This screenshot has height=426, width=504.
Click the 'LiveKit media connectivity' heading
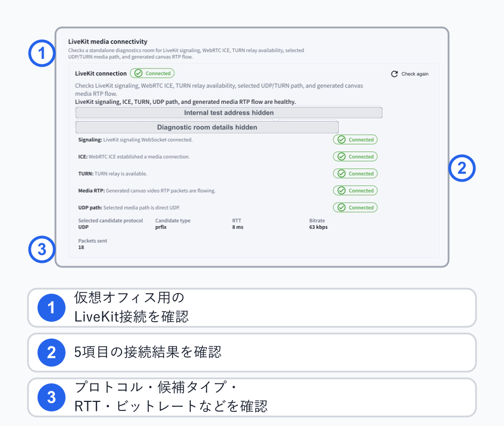(108, 41)
